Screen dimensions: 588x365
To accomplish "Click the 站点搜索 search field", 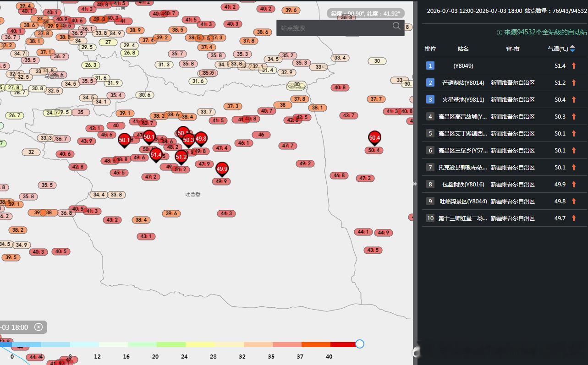I will [334, 28].
